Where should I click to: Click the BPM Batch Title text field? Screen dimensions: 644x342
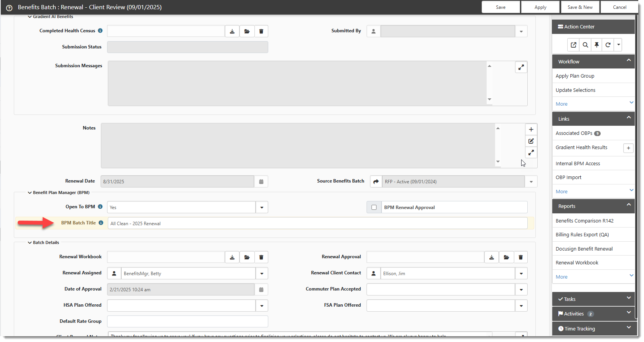tap(317, 224)
